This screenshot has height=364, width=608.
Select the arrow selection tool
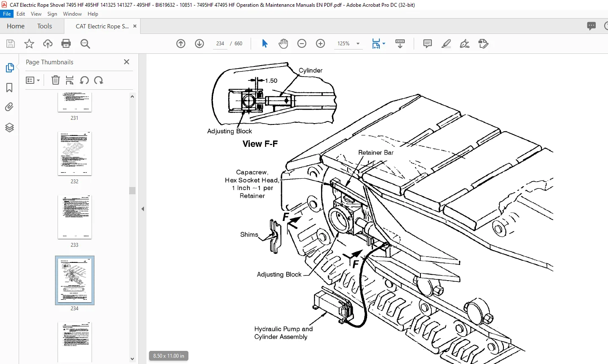(265, 44)
